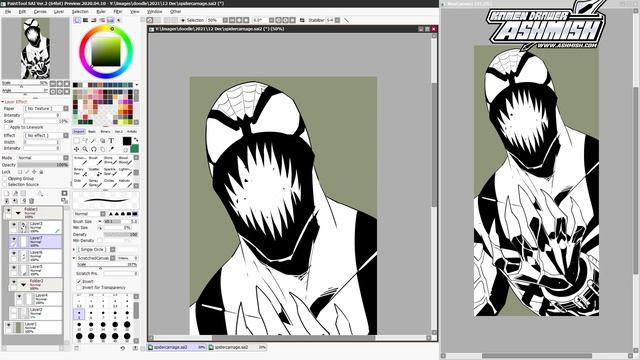This screenshot has height=360, width=640.
Task: Enable Selection Source checkbox
Action: tap(4, 184)
